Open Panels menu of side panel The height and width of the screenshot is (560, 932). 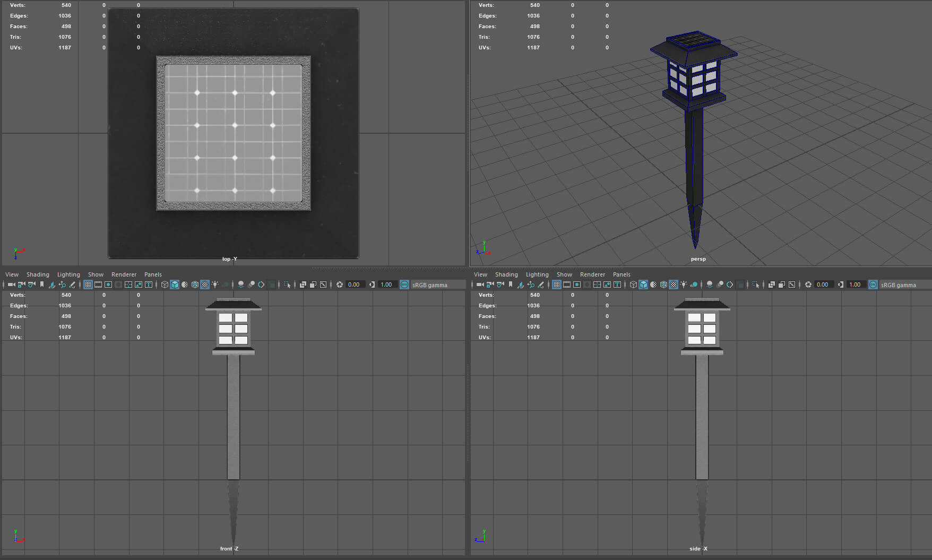click(622, 274)
